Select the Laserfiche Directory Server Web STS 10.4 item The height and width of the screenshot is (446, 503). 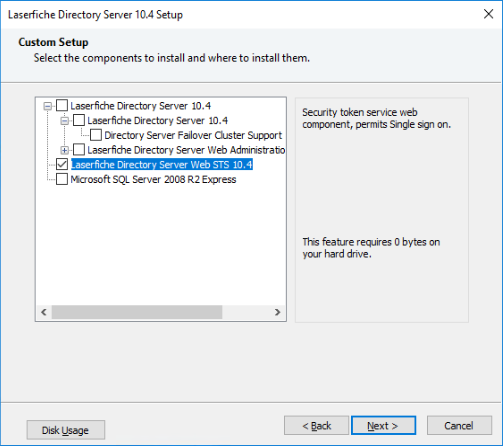pyautogui.click(x=162, y=164)
